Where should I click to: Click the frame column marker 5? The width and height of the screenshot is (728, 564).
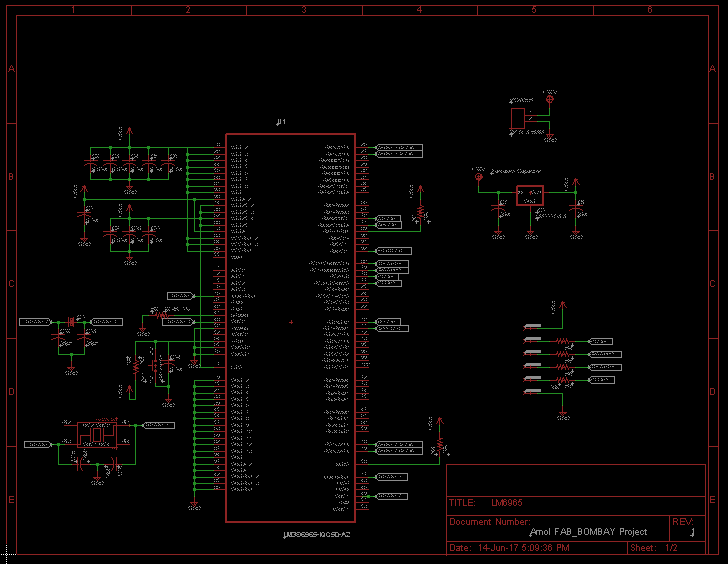pos(534,10)
